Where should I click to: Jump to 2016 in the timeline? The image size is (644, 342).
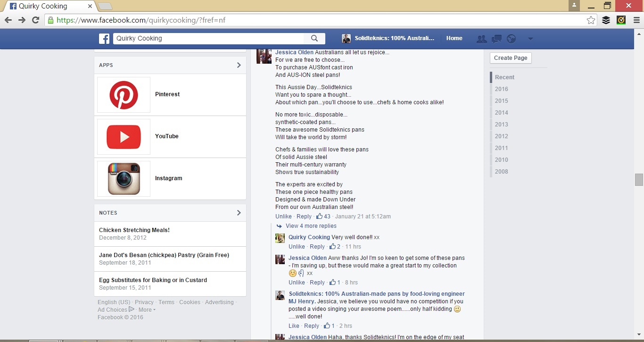502,89
